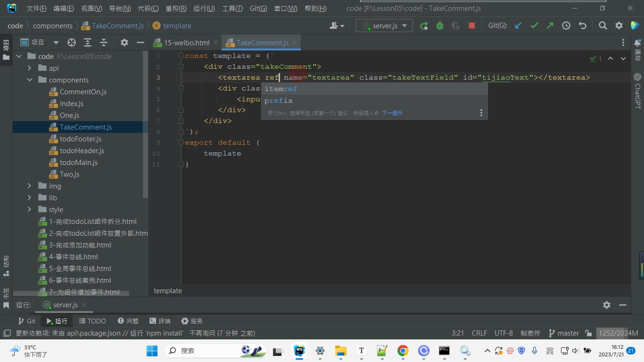Toggle the TODO tool window

pyautogui.click(x=92, y=321)
